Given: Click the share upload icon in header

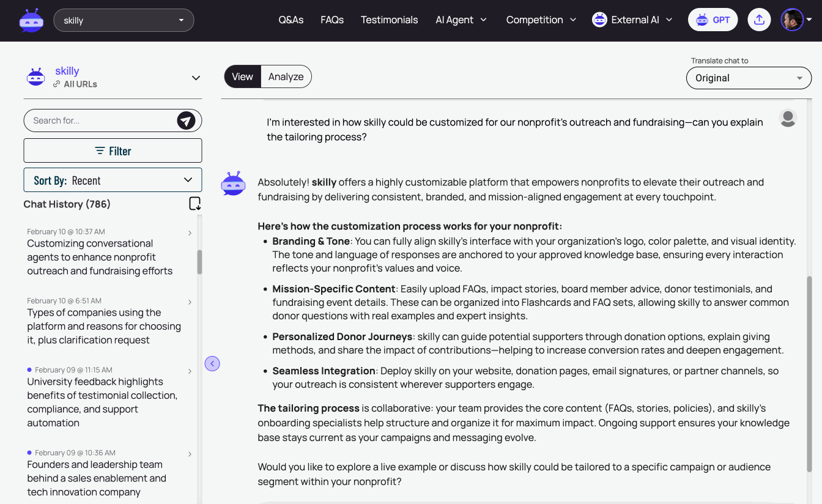Looking at the screenshot, I should tap(759, 20).
